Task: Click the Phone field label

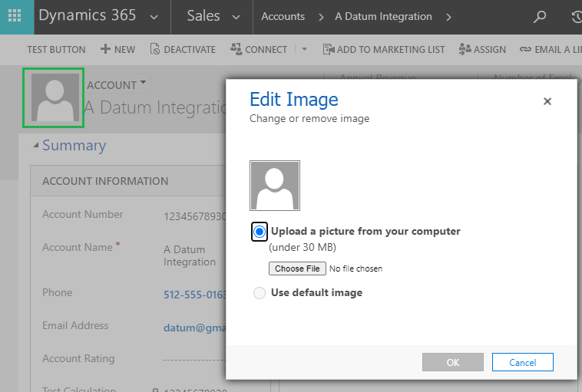Action: click(57, 292)
